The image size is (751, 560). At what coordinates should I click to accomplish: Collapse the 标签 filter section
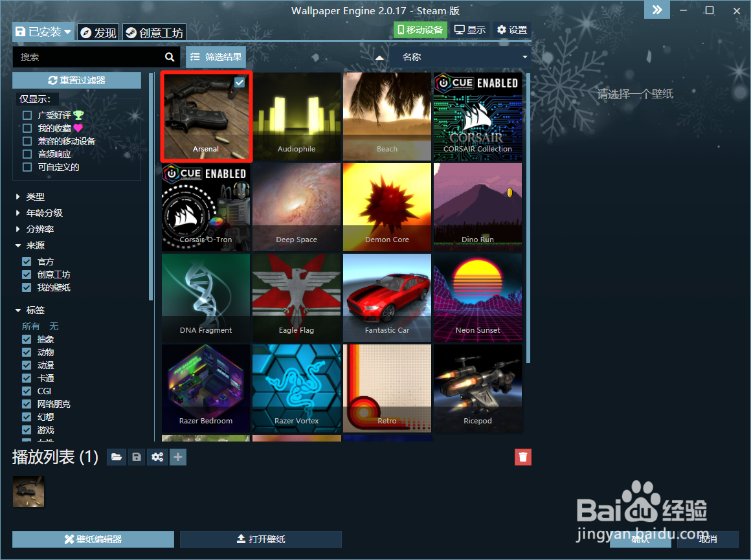(x=30, y=310)
